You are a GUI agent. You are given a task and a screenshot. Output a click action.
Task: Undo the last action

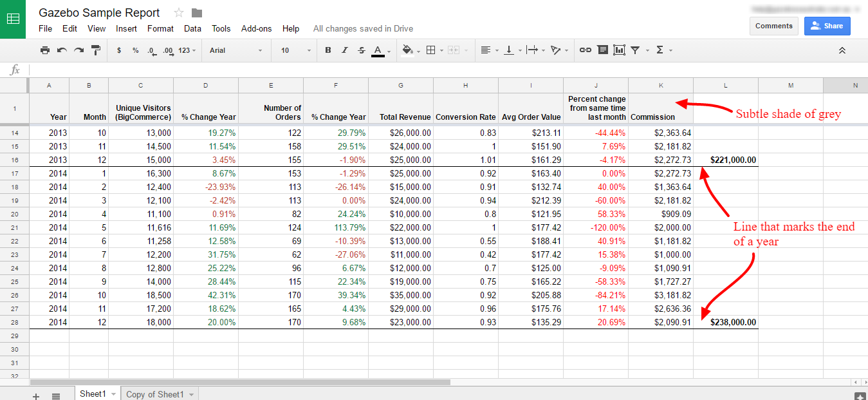pyautogui.click(x=62, y=50)
